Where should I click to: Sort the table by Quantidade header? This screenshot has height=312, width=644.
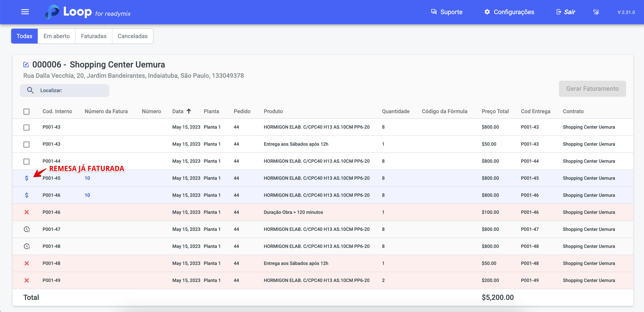click(x=395, y=111)
